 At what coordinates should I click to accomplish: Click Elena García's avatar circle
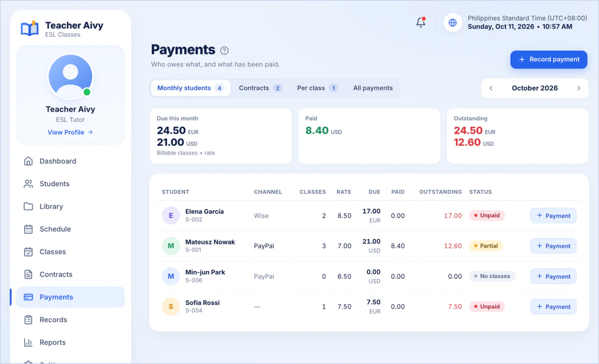point(171,216)
